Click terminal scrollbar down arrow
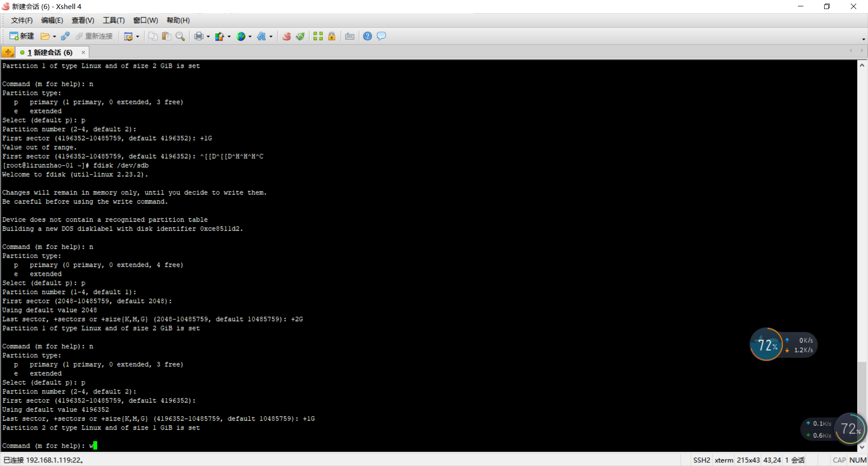 point(862,447)
